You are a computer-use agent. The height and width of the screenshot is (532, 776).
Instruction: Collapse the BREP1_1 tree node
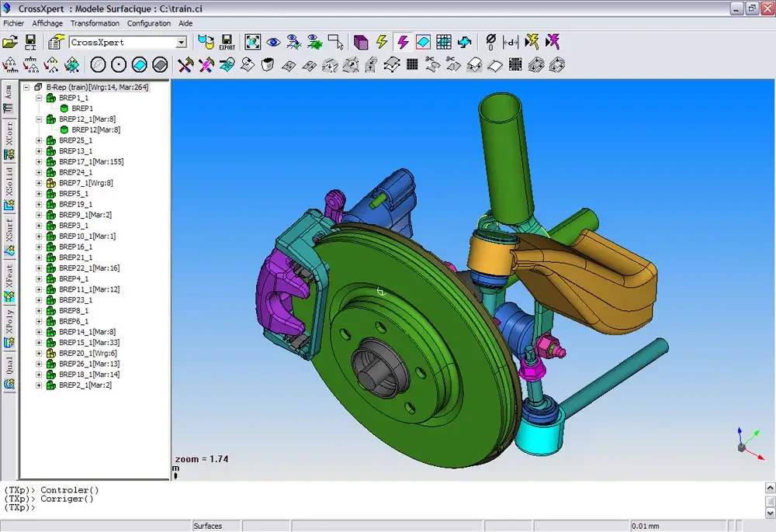(x=39, y=98)
